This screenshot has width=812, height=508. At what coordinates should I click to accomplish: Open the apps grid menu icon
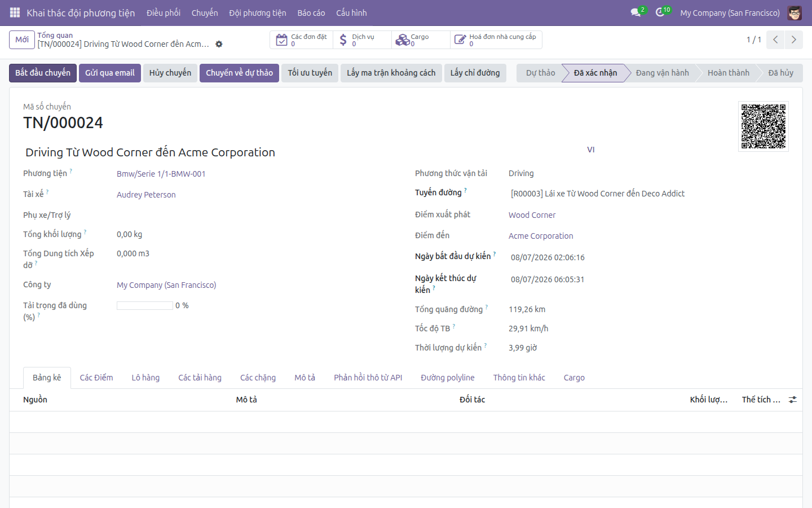[15, 12]
